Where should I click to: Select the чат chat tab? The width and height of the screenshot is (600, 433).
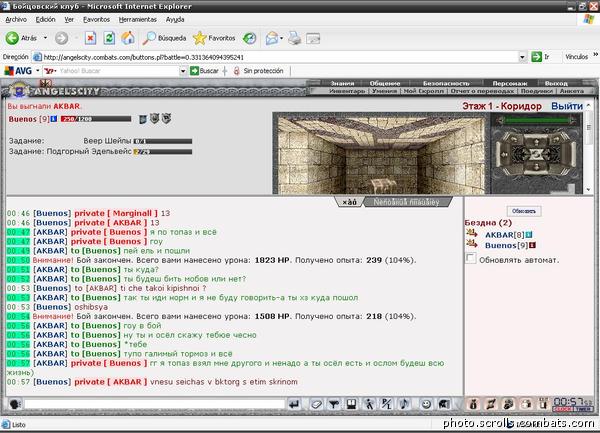point(349,202)
